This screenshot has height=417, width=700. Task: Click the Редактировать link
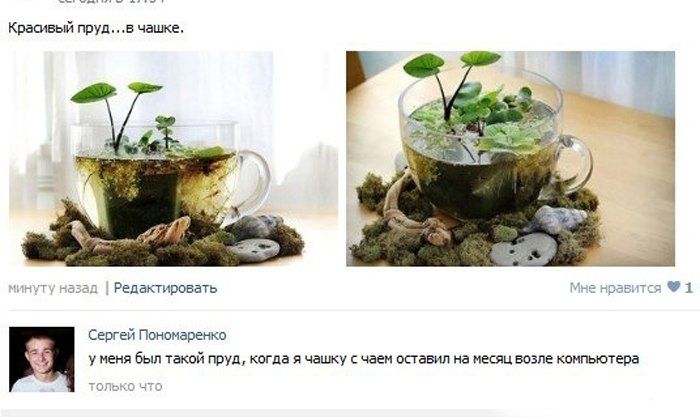pyautogui.click(x=165, y=288)
